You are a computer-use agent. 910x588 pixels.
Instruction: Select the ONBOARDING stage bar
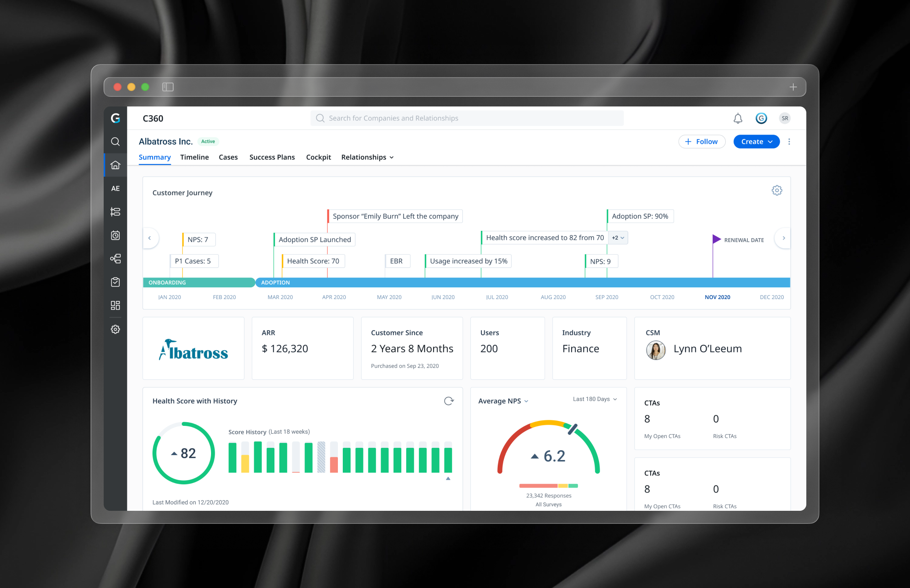[199, 282]
